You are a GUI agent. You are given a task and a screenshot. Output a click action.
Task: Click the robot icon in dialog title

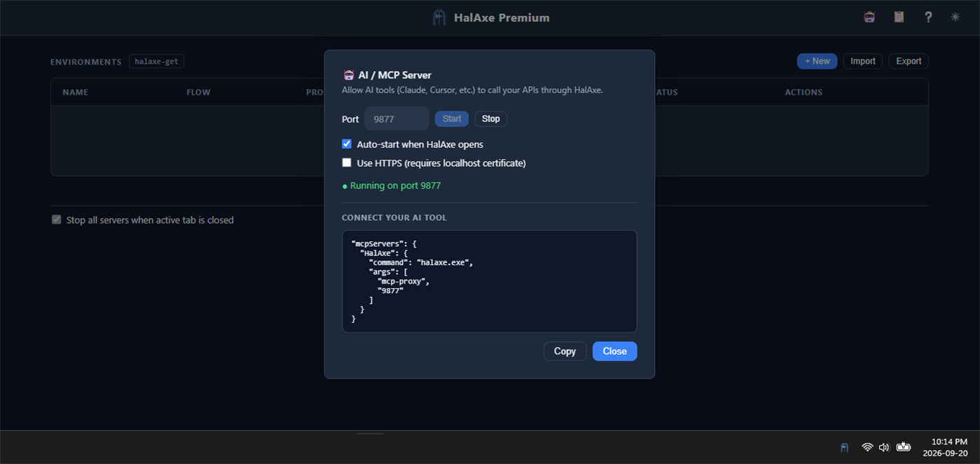tap(348, 75)
